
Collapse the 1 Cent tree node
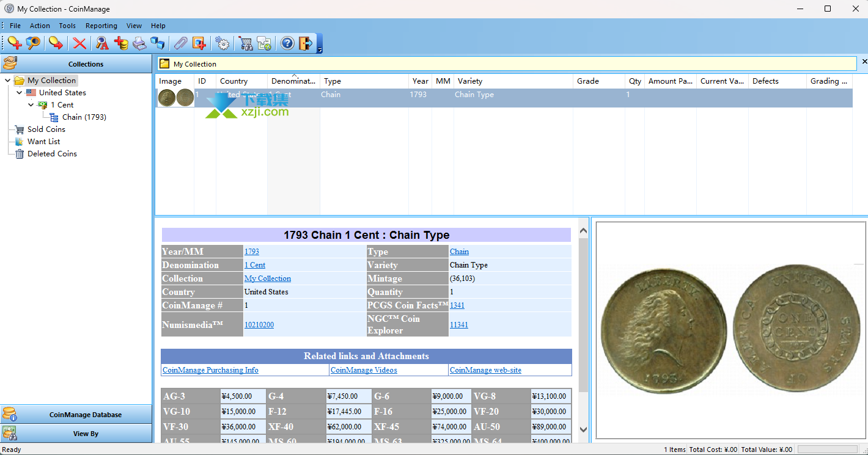[31, 105]
